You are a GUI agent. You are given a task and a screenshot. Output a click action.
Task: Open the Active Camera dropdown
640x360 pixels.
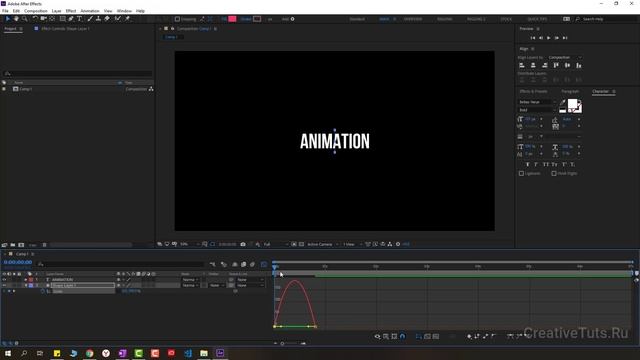pyautogui.click(x=322, y=244)
